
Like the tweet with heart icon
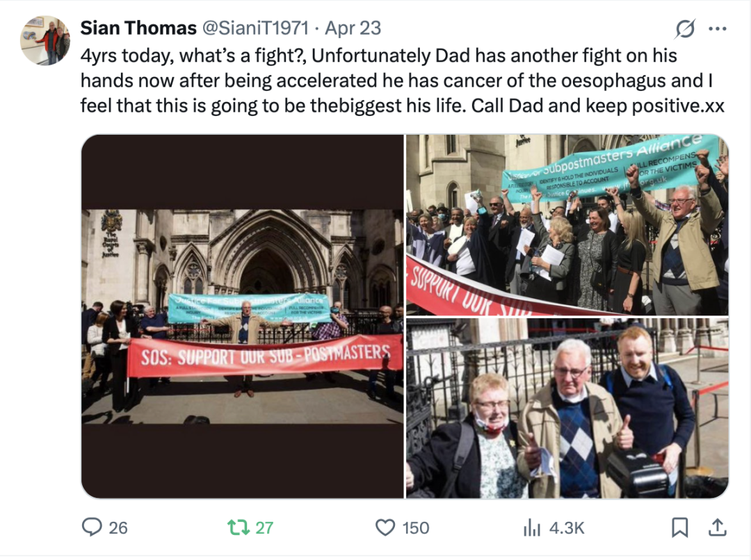coord(385,528)
